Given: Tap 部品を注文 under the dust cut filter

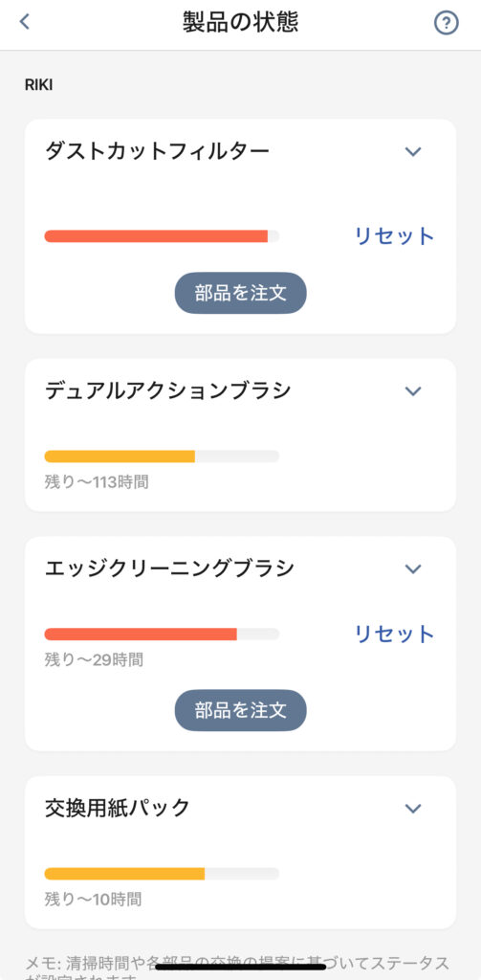Looking at the screenshot, I should tap(241, 293).
